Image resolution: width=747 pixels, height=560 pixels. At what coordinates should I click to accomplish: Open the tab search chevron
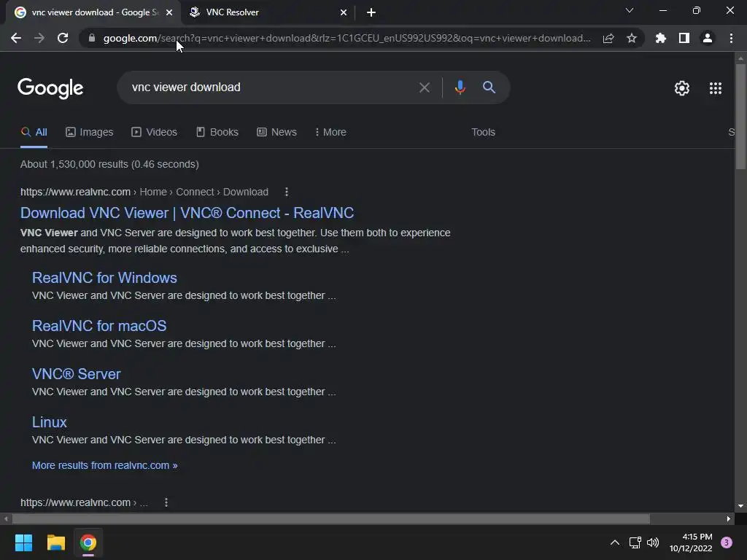coord(630,10)
